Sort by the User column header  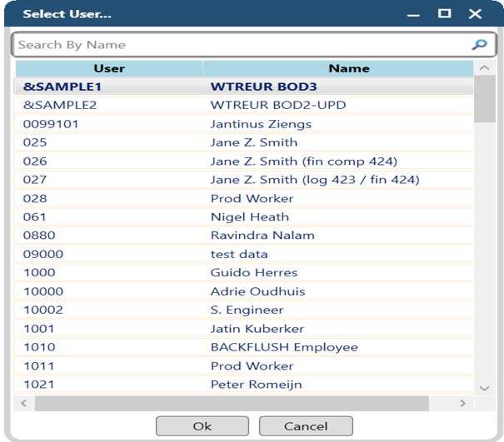109,69
